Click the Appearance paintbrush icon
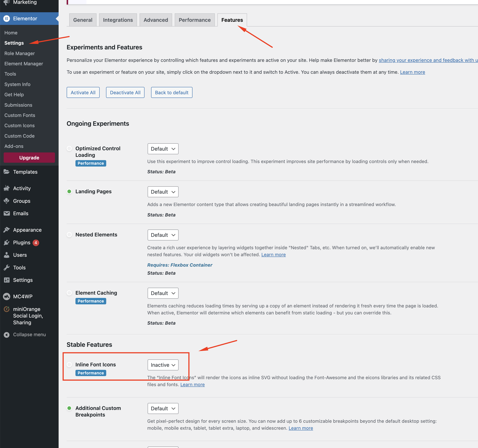The height and width of the screenshot is (448, 478). tap(7, 230)
